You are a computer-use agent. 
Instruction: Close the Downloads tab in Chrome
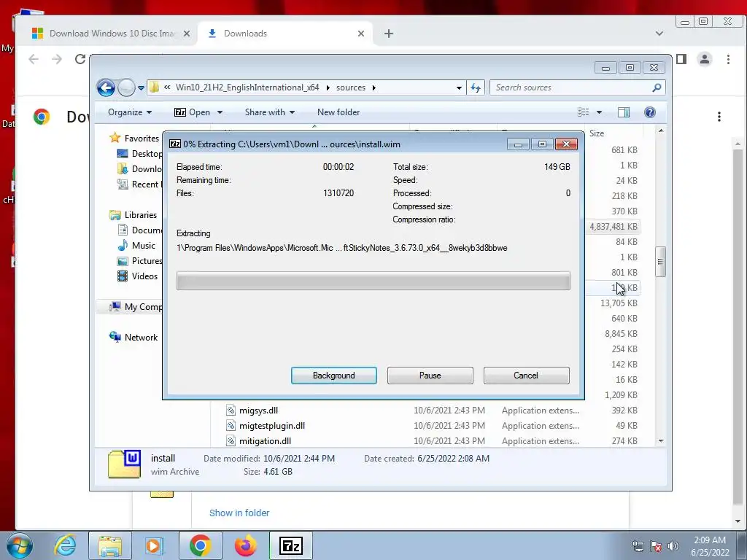(x=360, y=34)
